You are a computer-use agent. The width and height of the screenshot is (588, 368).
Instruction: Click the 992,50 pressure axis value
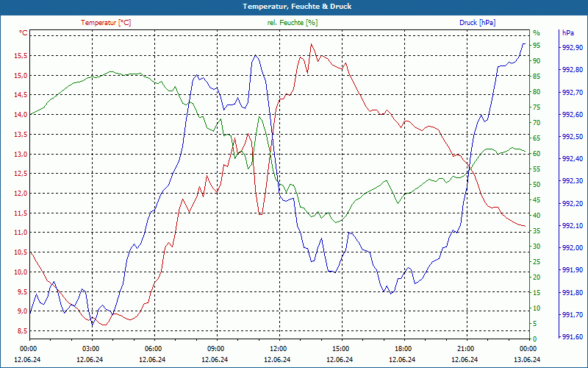(x=573, y=137)
